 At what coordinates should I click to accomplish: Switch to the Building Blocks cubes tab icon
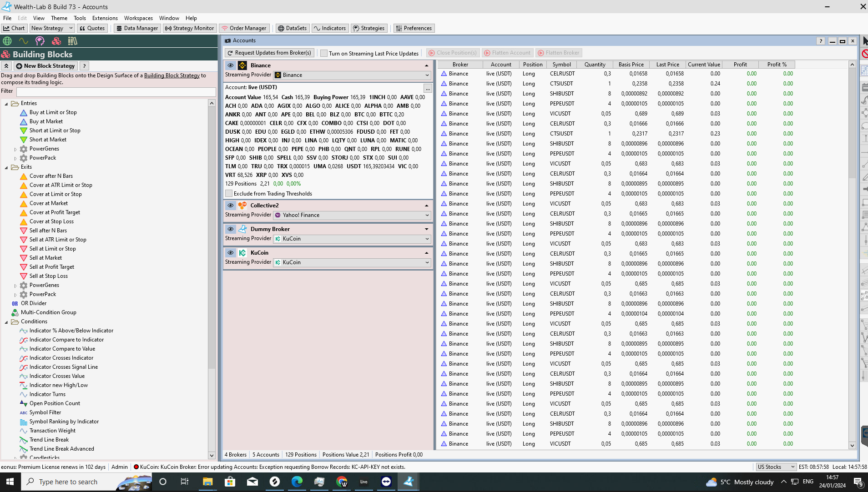click(56, 41)
